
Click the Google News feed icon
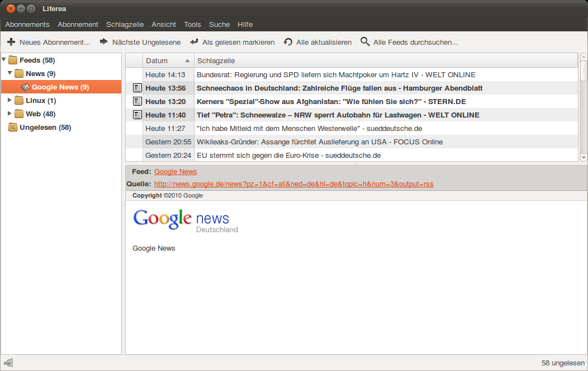(x=25, y=87)
